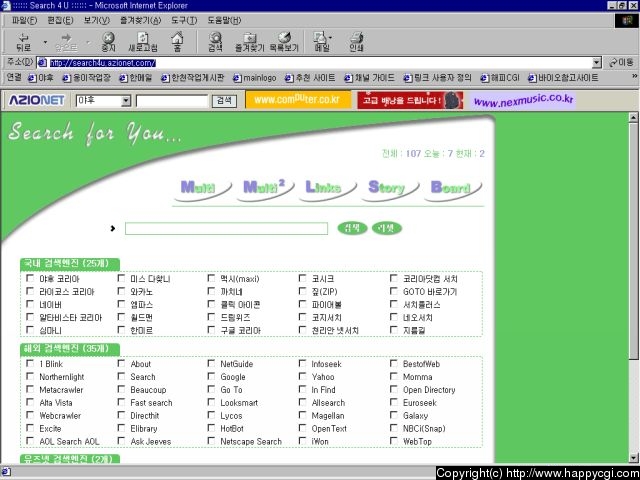Click the Forward toolbar button
This screenshot has width=640, height=480.
click(x=66, y=42)
